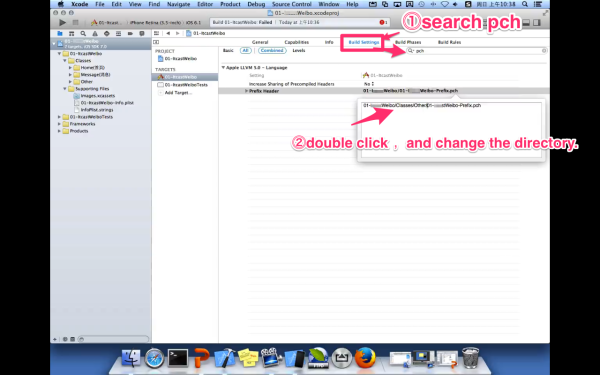Toggle the debug area panel button
Viewport: 600px width, 375px height.
pyautogui.click(x=526, y=23)
